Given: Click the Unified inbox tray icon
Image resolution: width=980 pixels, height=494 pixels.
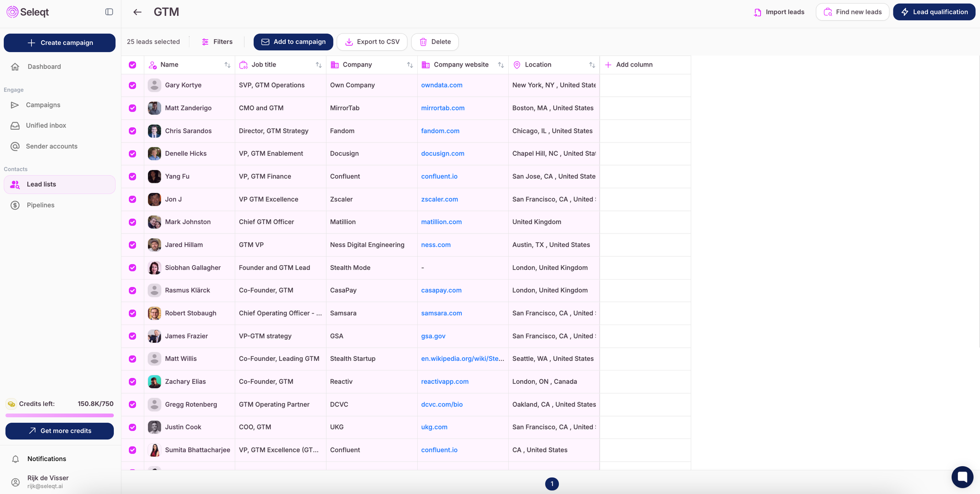Looking at the screenshot, I should click(15, 125).
